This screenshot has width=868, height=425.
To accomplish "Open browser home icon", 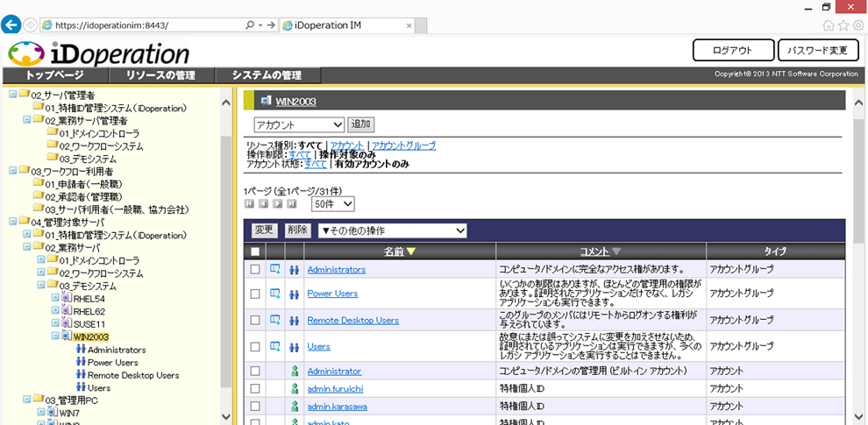I will pyautogui.click(x=829, y=25).
